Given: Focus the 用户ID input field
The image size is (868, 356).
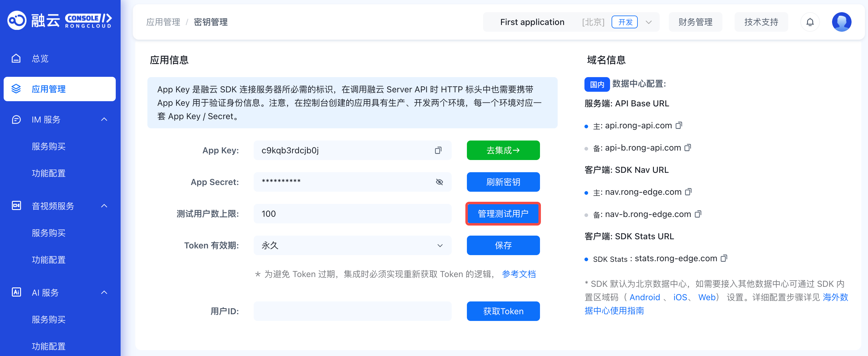Looking at the screenshot, I should coord(352,311).
